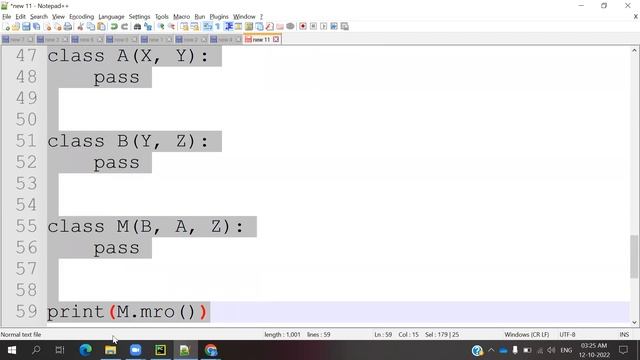Open the Settings menu

139,17
